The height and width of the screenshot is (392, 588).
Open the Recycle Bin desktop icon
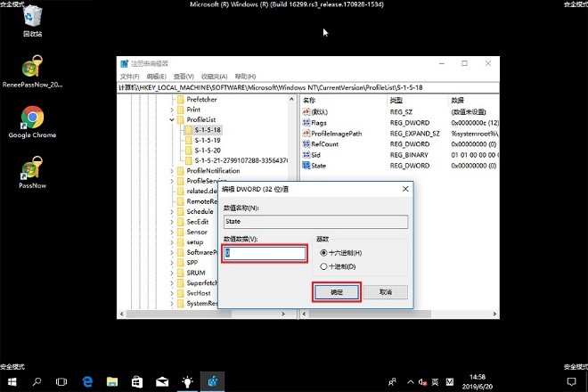point(33,22)
